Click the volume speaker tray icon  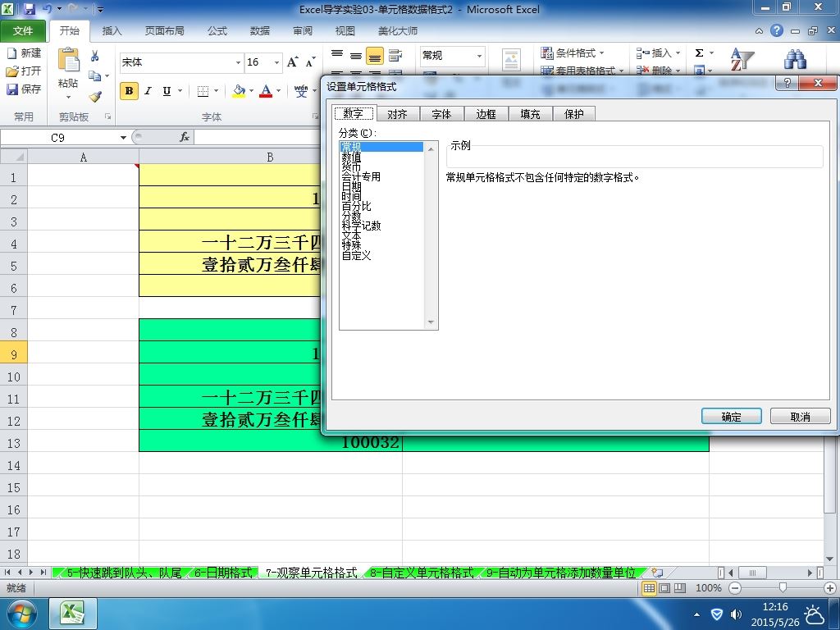click(x=736, y=614)
